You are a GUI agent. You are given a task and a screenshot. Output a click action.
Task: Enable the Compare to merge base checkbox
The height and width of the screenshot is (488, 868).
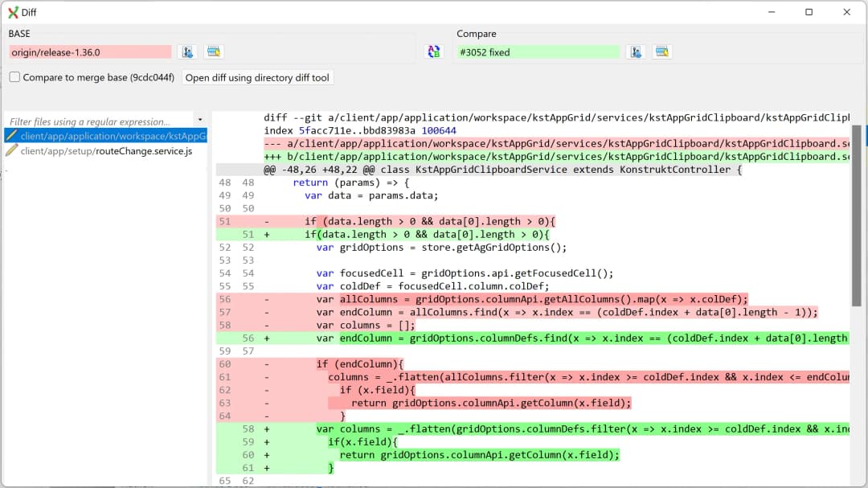[14, 77]
